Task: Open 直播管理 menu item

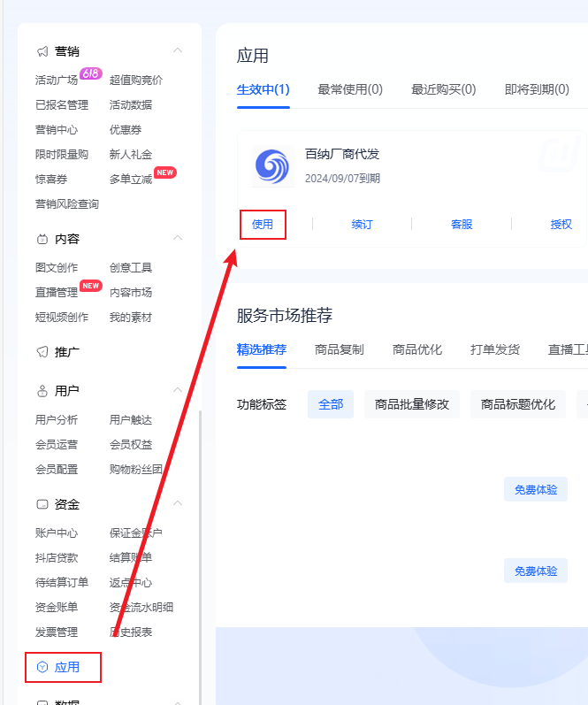Action: (x=57, y=293)
